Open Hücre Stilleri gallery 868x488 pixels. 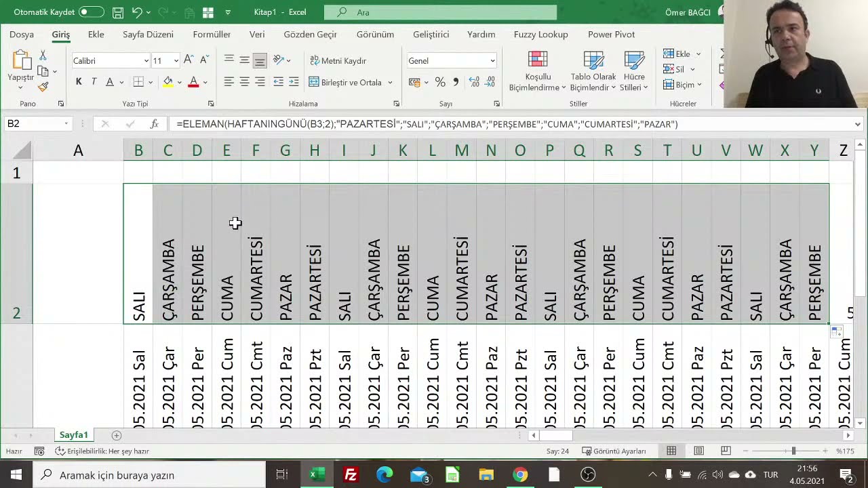pyautogui.click(x=634, y=71)
